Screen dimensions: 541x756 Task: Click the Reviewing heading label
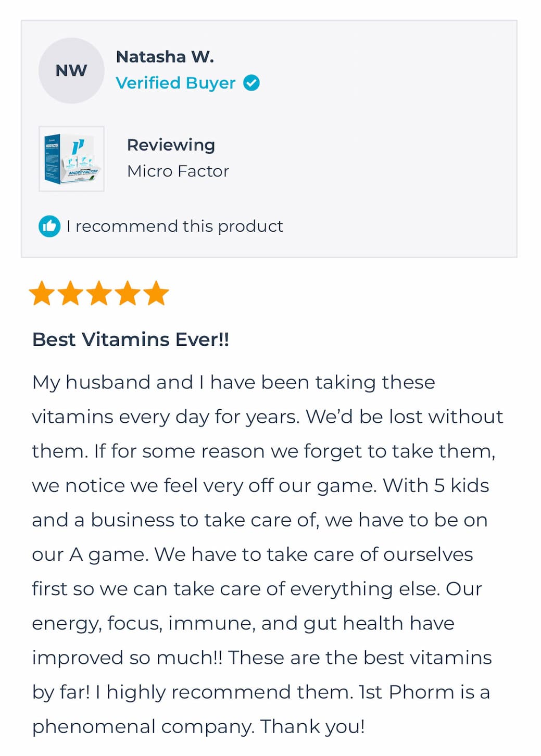[x=171, y=145]
